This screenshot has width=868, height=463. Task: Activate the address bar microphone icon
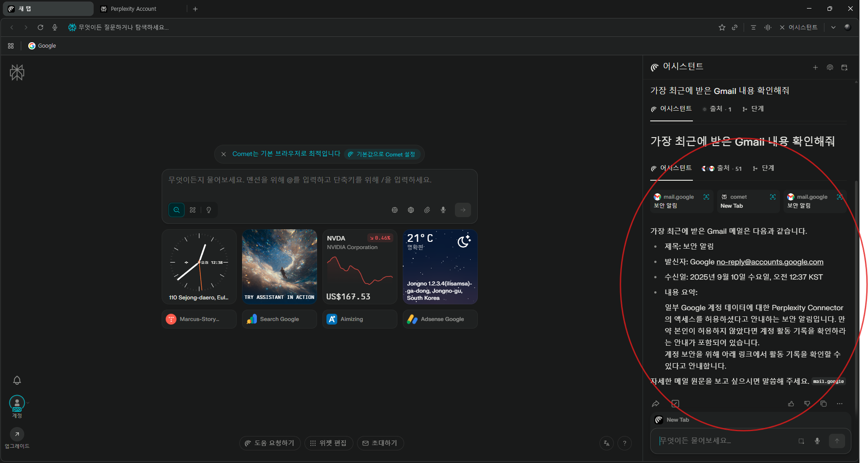[55, 27]
